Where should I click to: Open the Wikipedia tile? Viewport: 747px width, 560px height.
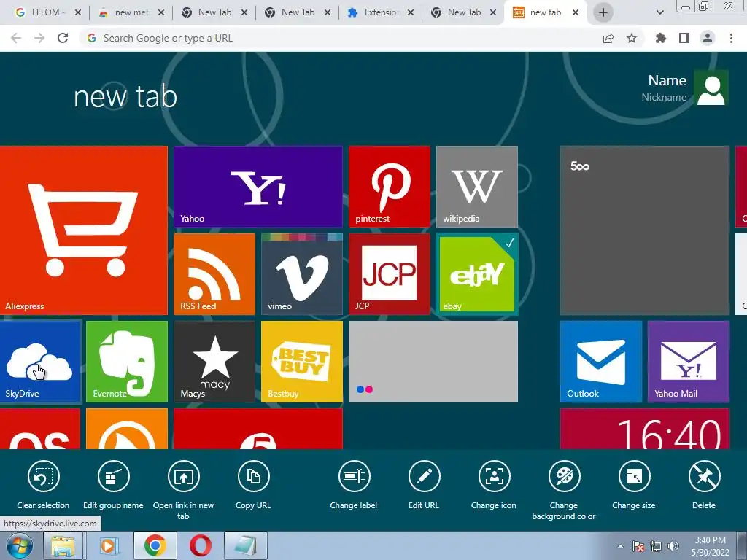tap(477, 187)
